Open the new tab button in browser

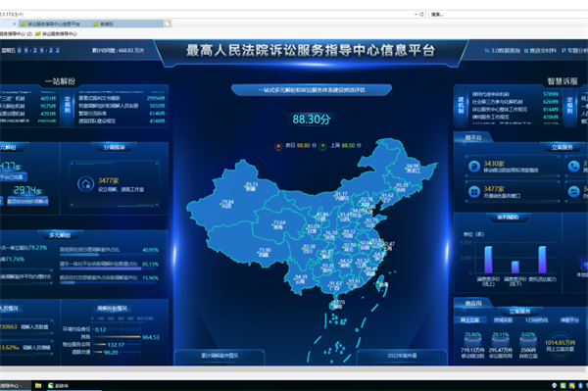coord(168,24)
